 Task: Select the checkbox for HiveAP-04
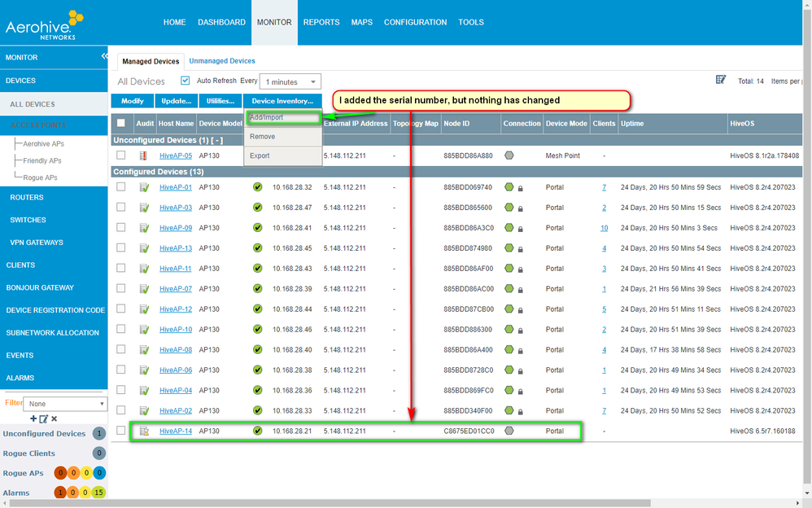point(120,390)
